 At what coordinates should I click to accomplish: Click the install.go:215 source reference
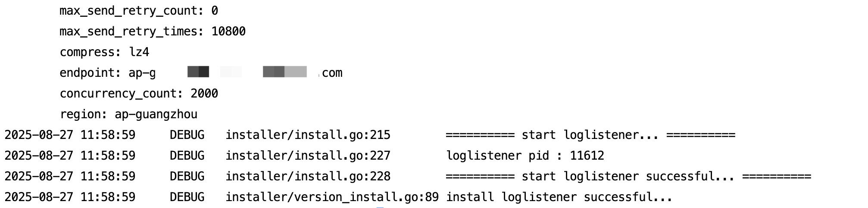308,135
